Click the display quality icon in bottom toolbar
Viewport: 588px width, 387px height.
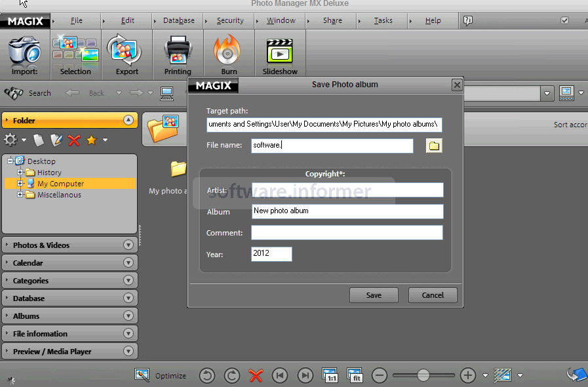coord(503,375)
